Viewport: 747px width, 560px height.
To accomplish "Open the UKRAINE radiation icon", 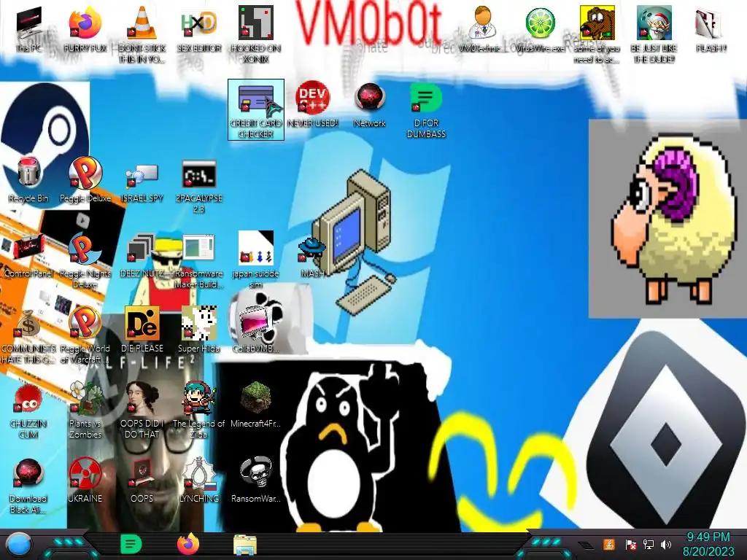I will pyautogui.click(x=85, y=481).
